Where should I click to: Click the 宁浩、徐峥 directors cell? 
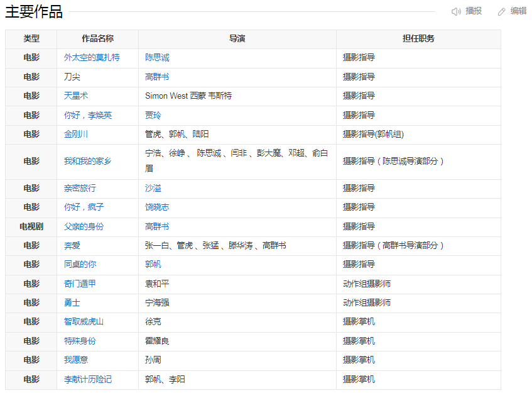click(x=237, y=161)
